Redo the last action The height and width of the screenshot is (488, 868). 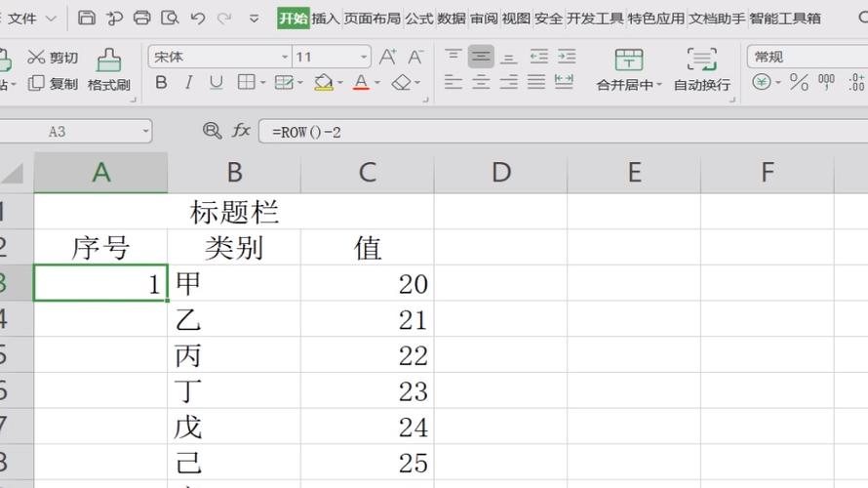click(x=224, y=19)
